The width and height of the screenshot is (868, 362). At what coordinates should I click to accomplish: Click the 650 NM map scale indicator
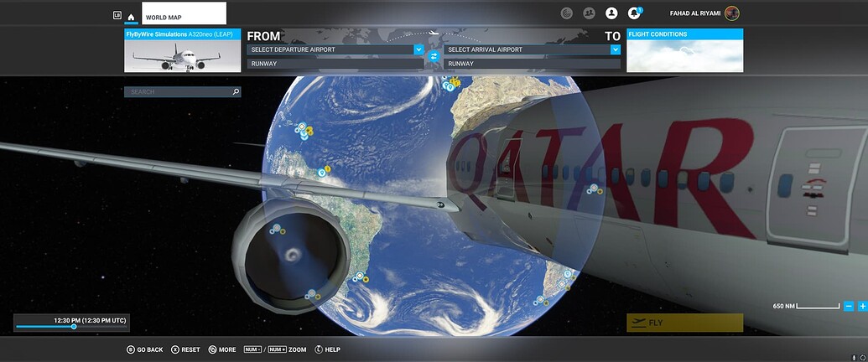[x=807, y=306]
